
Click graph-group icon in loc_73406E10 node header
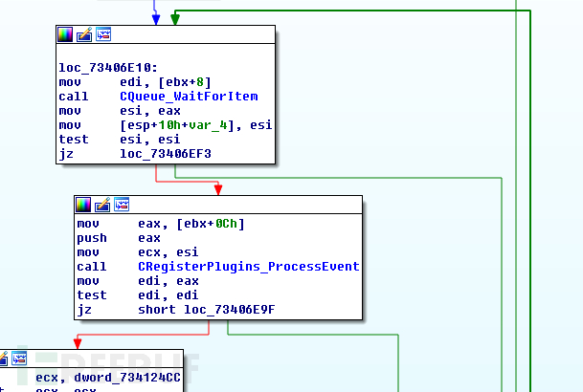coord(103,34)
